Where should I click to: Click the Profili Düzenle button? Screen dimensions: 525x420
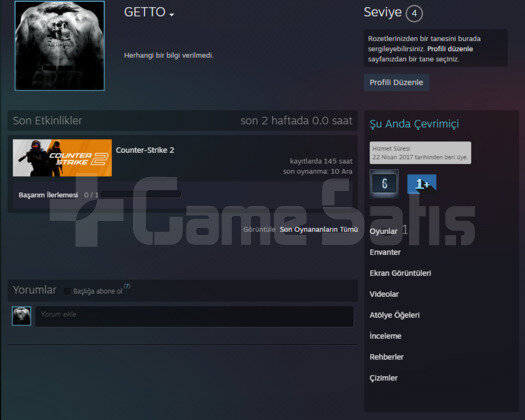click(396, 82)
